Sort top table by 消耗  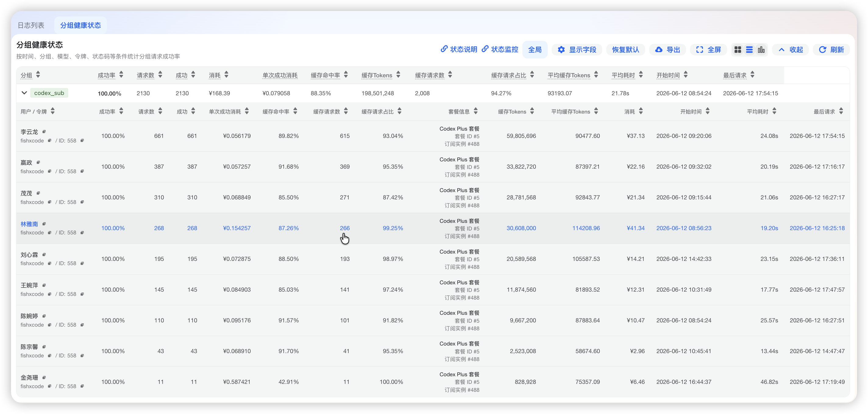point(226,75)
